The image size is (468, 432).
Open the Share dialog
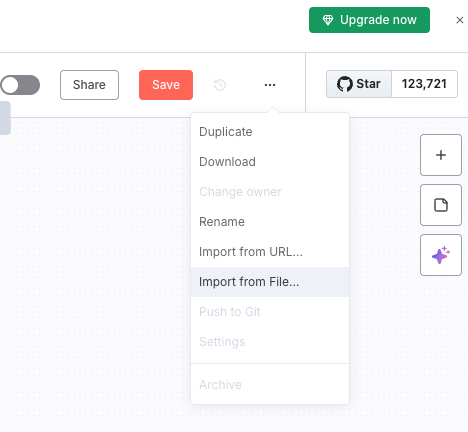point(89,85)
